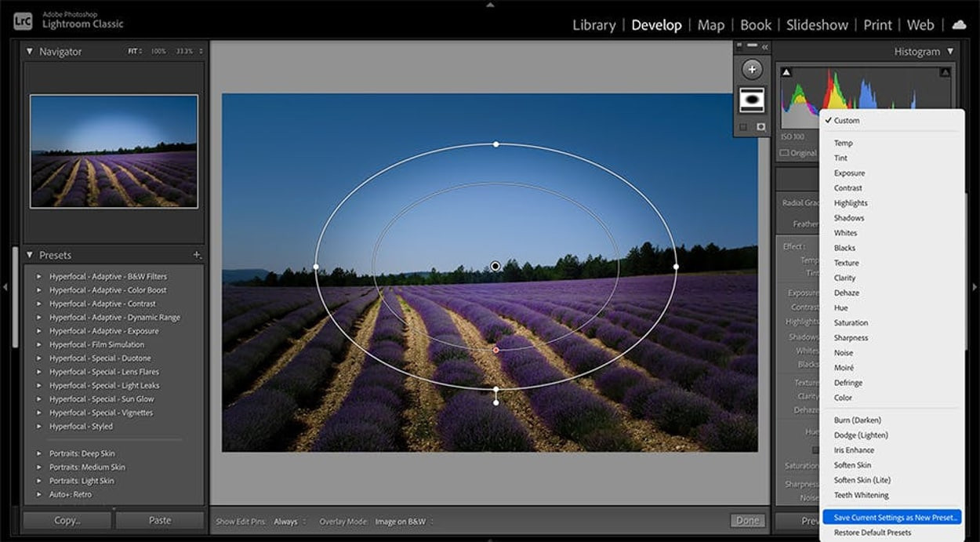Viewport: 980px width, 542px height.
Task: Toggle the small square mask option checkbox
Action: 743,127
